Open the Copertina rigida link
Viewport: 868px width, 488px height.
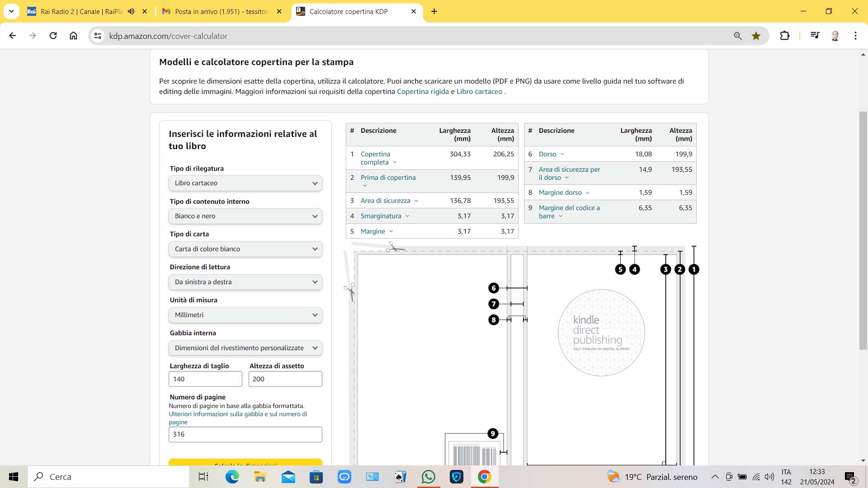click(422, 92)
